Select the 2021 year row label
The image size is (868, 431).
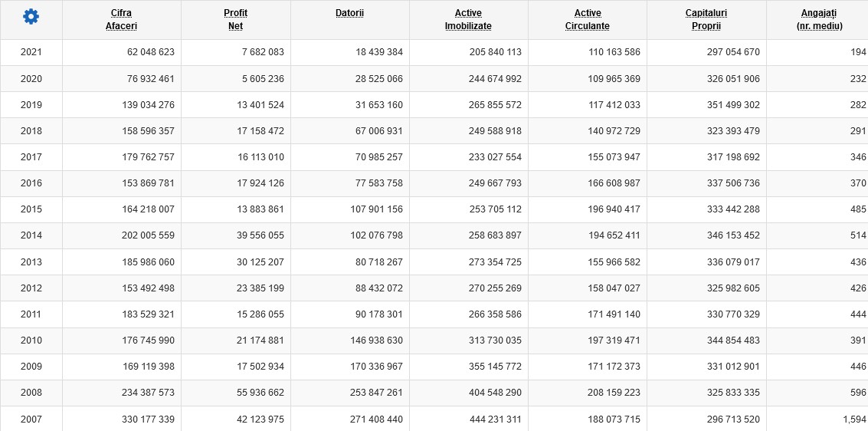pyautogui.click(x=31, y=52)
